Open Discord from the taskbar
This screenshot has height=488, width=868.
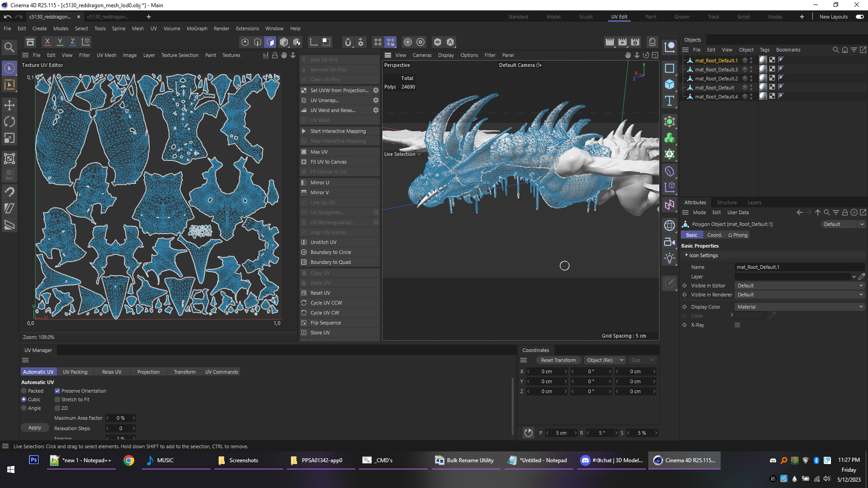pos(612,460)
